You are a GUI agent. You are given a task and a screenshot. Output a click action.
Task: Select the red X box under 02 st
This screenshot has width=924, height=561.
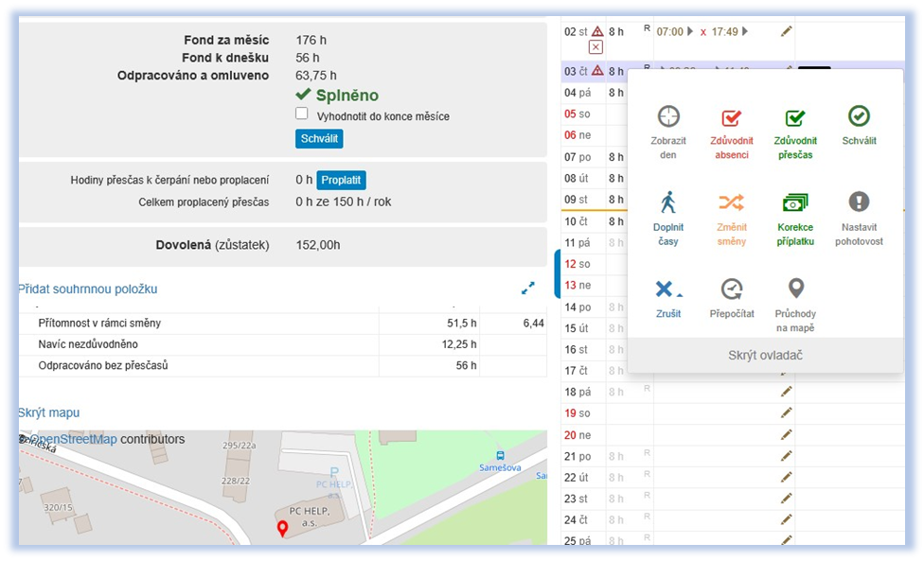595,47
